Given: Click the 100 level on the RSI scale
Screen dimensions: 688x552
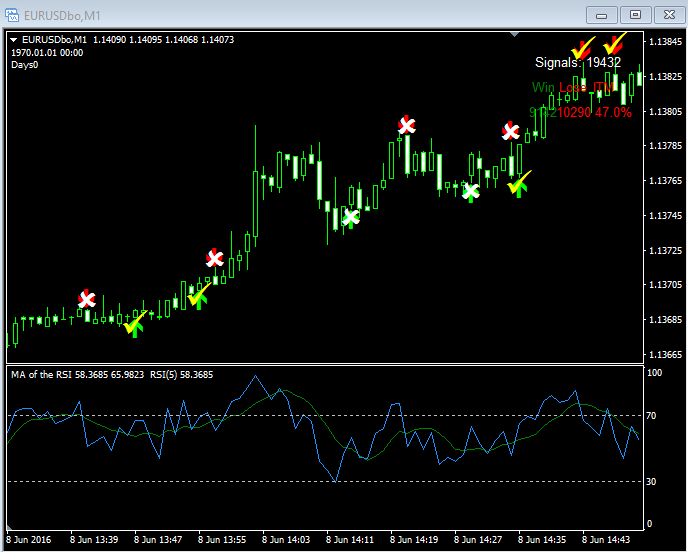Looking at the screenshot, I should tap(654, 373).
